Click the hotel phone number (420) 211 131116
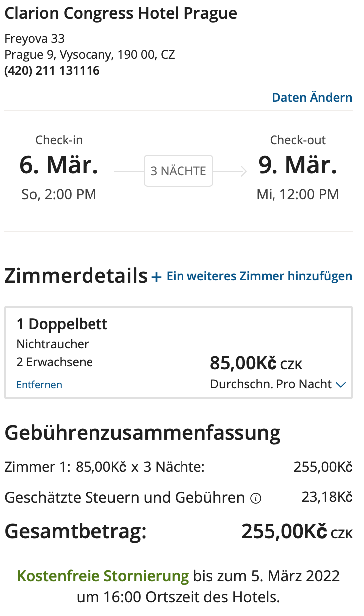This screenshot has width=364, height=616. pos(52,71)
